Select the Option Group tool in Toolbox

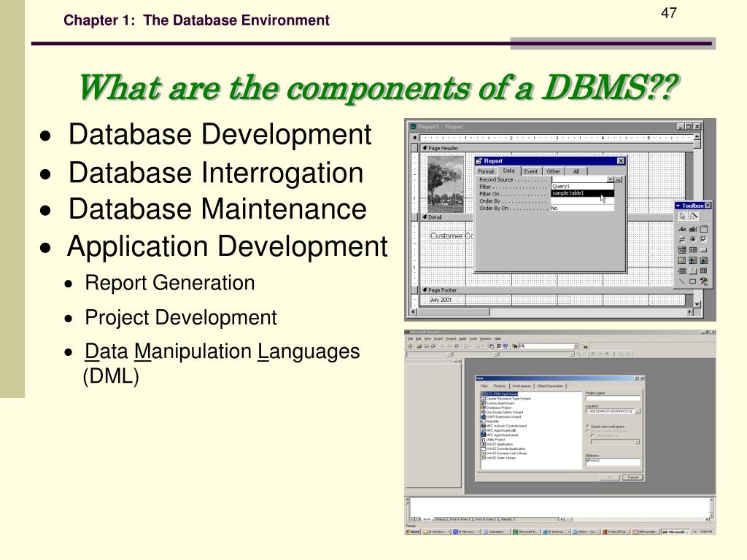click(704, 229)
